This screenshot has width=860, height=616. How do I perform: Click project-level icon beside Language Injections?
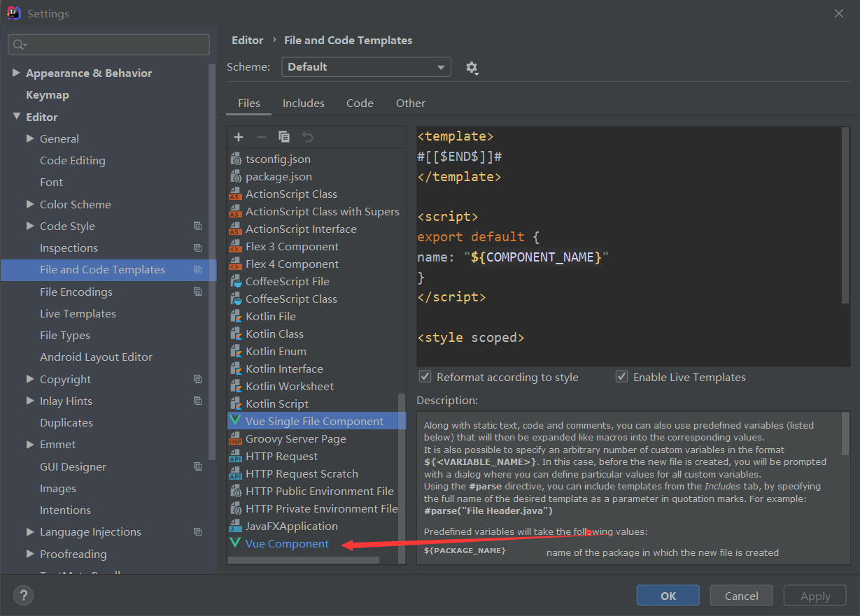(x=198, y=531)
